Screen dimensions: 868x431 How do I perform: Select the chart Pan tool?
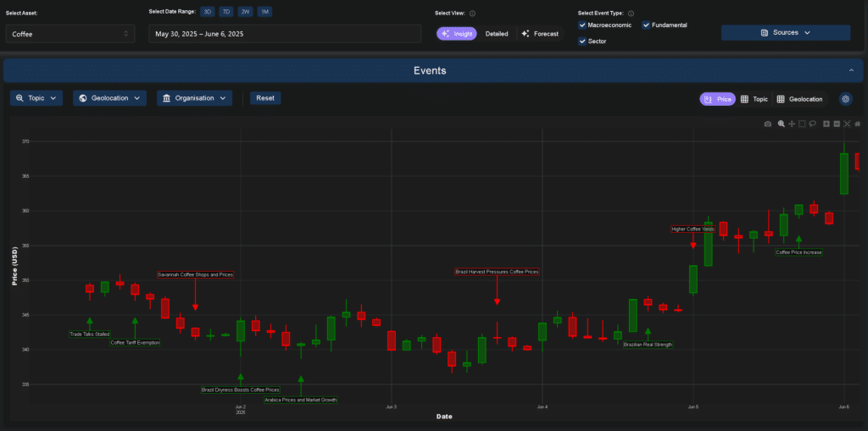(792, 124)
